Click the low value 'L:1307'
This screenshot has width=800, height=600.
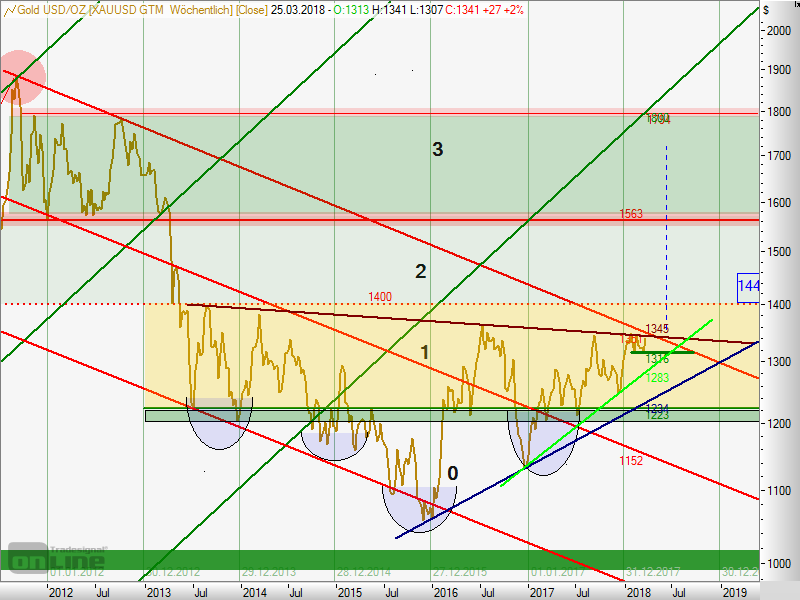point(427,10)
